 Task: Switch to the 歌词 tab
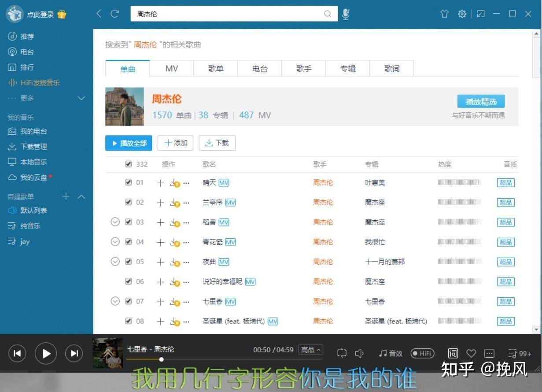click(x=392, y=69)
